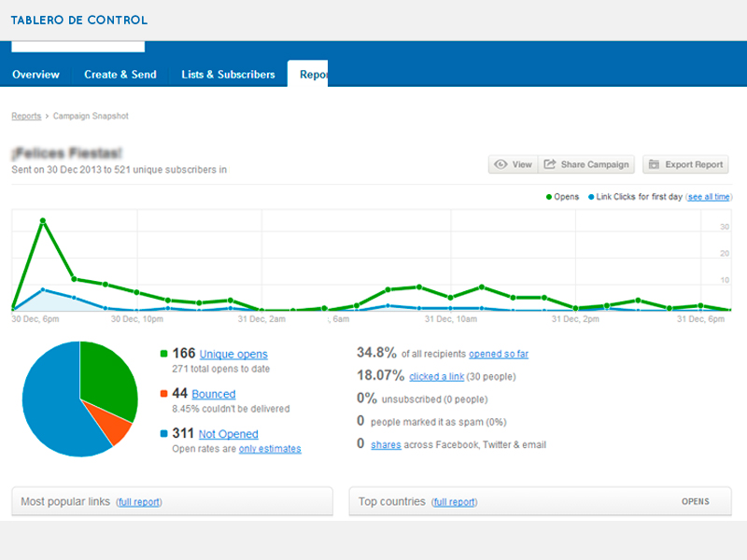Click the peak point on the Opens graph
Screen dimensions: 747x560
pos(43,221)
